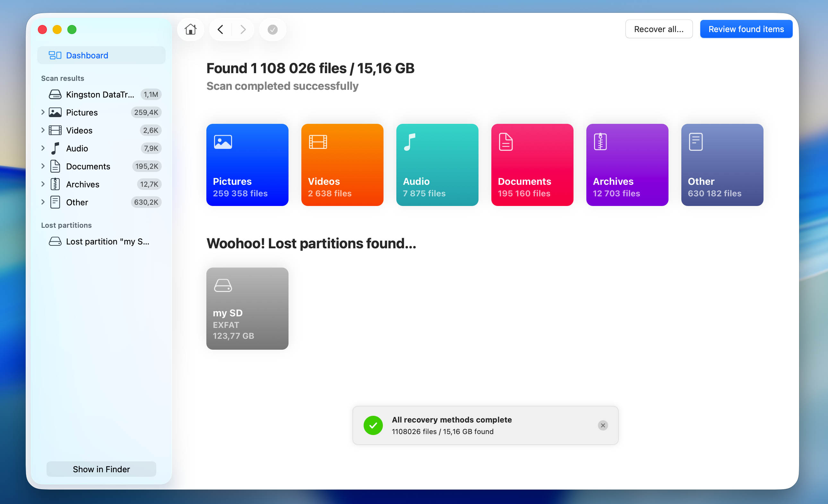Image resolution: width=828 pixels, height=504 pixels.
Task: Click Review found items button
Action: coord(746,29)
